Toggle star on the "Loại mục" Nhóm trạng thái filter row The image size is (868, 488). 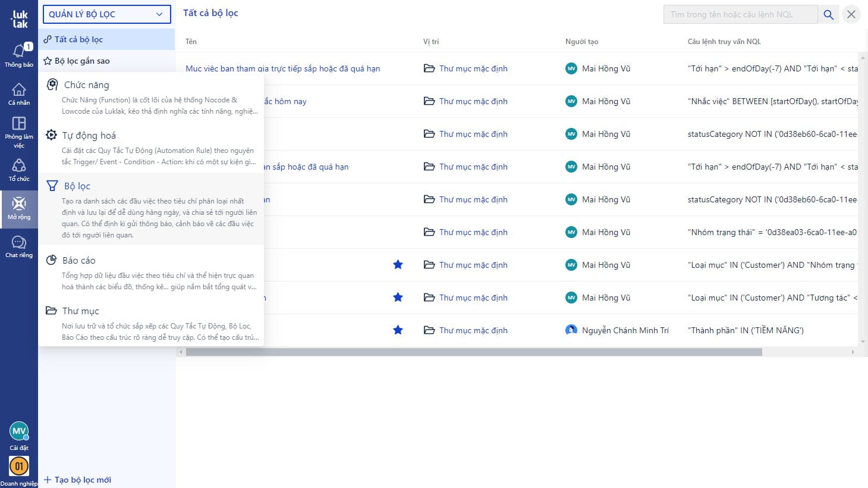pyautogui.click(x=398, y=265)
